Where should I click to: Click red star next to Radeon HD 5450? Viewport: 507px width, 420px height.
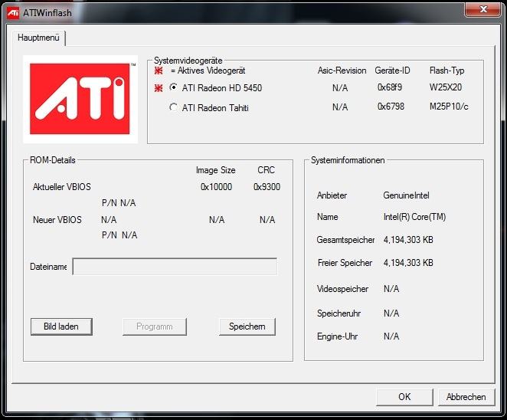tap(159, 87)
